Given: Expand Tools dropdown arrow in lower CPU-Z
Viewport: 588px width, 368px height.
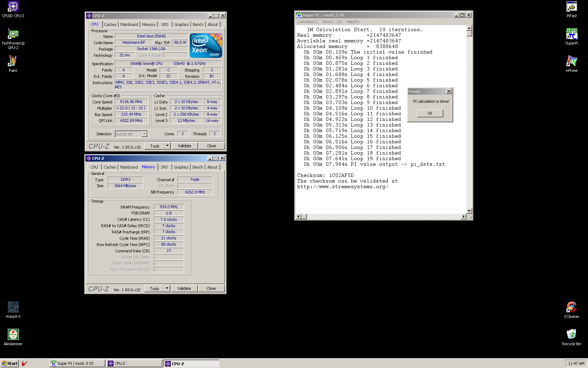Looking at the screenshot, I should (x=167, y=288).
